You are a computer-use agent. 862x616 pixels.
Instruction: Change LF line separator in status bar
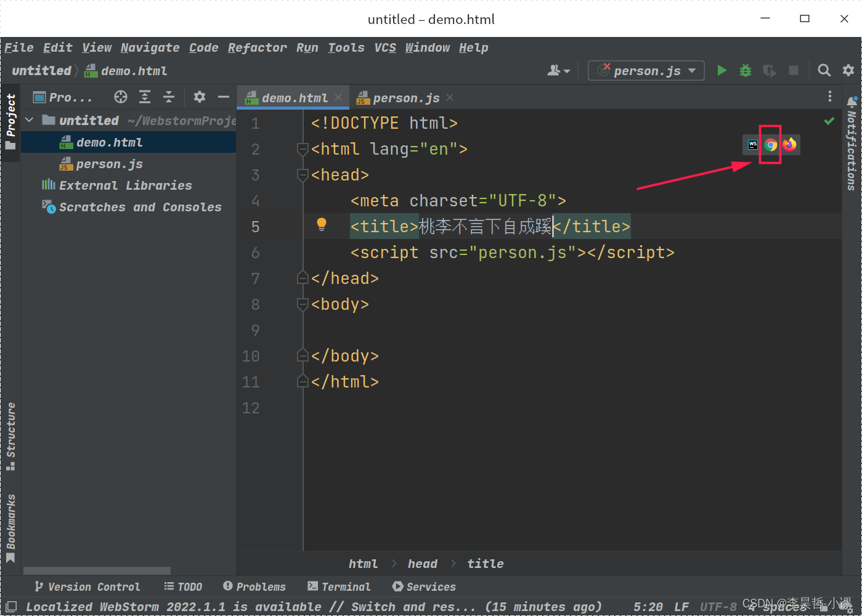pyautogui.click(x=681, y=607)
